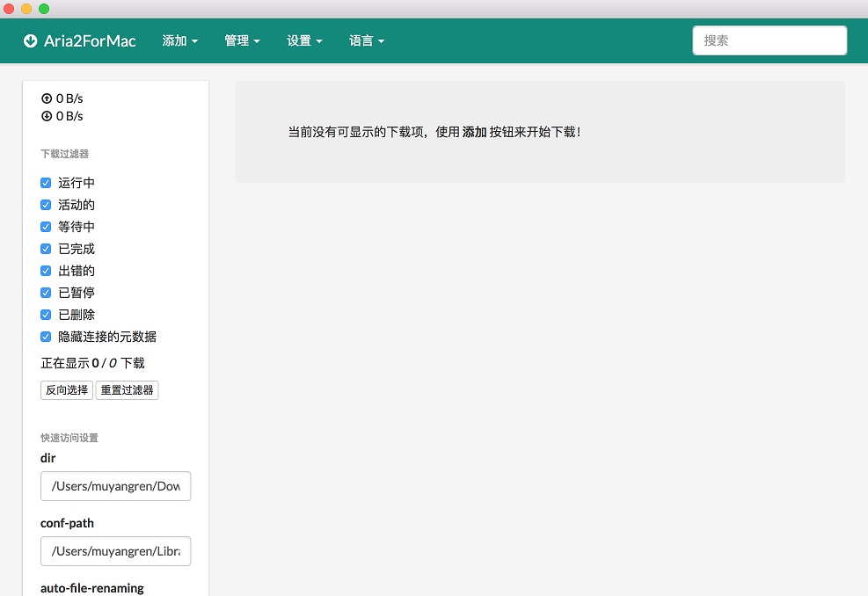Screen dimensions: 868x596
Task: Click the 反向选择 button
Action: [x=67, y=390]
